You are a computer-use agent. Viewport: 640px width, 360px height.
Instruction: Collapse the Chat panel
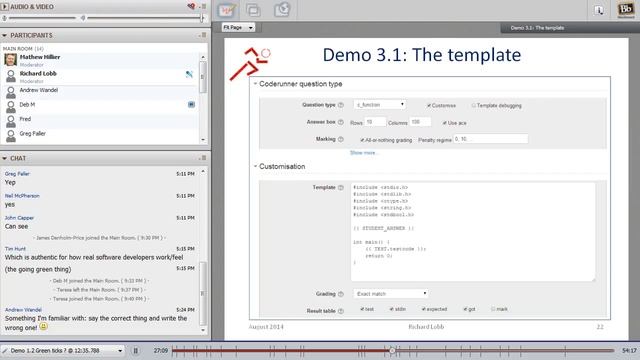tap(4, 158)
